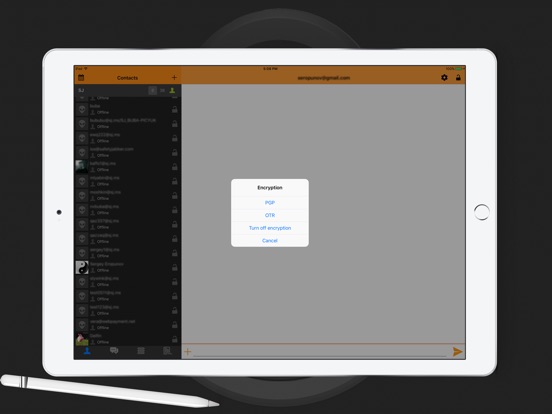This screenshot has height=414, width=552.
Task: Open the rightmost bottom bar tab
Action: [x=167, y=351]
